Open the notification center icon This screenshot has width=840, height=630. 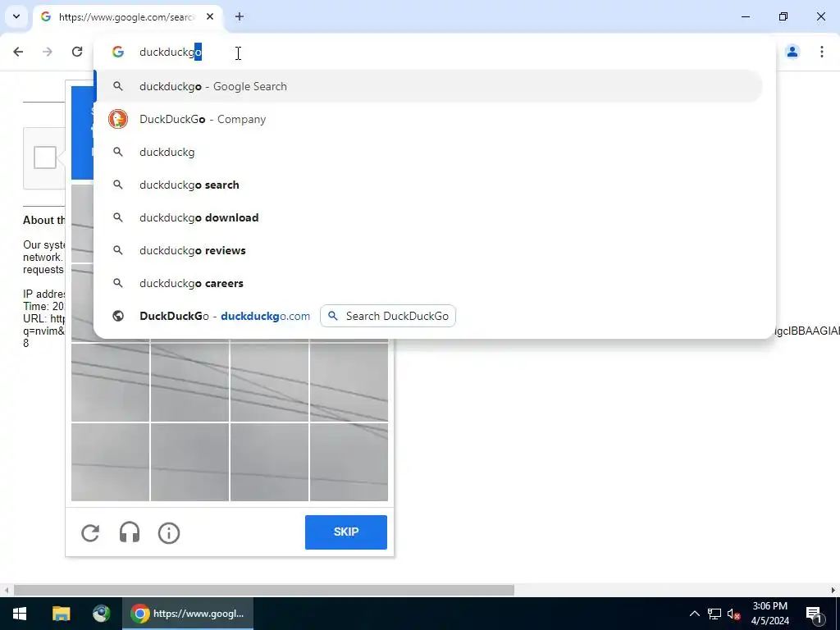tap(814, 614)
